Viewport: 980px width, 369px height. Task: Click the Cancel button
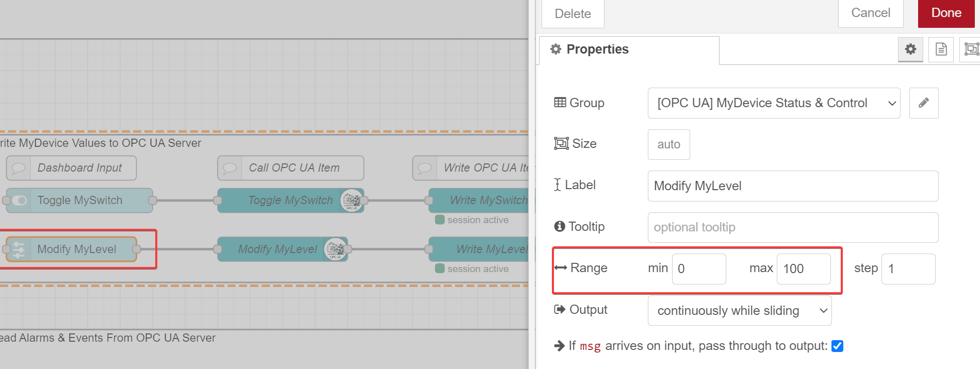[x=870, y=13]
